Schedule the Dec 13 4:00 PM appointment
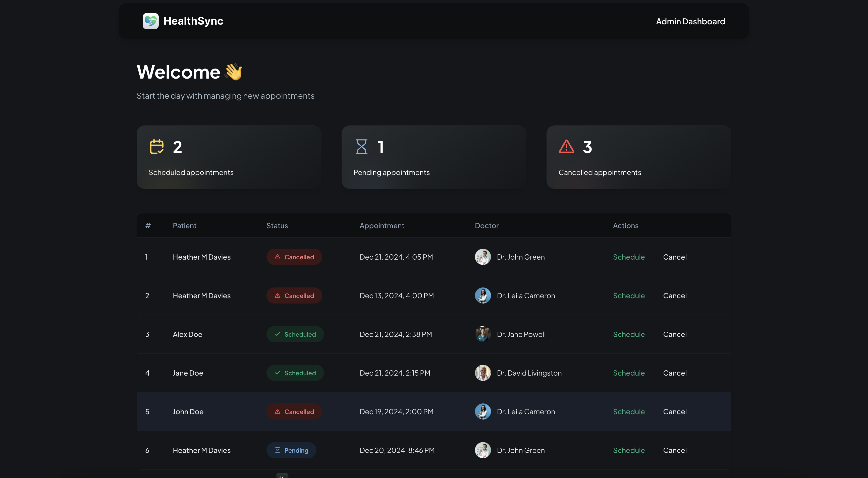The height and width of the screenshot is (478, 868). pos(629,295)
